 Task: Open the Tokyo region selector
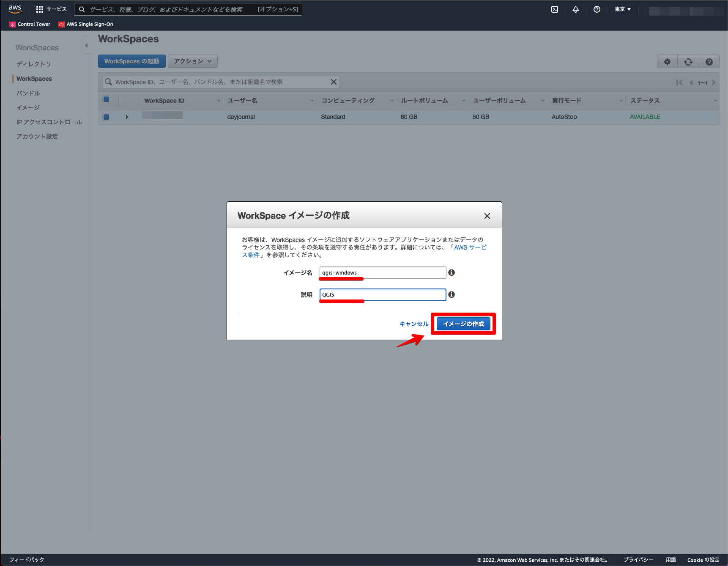(x=623, y=9)
